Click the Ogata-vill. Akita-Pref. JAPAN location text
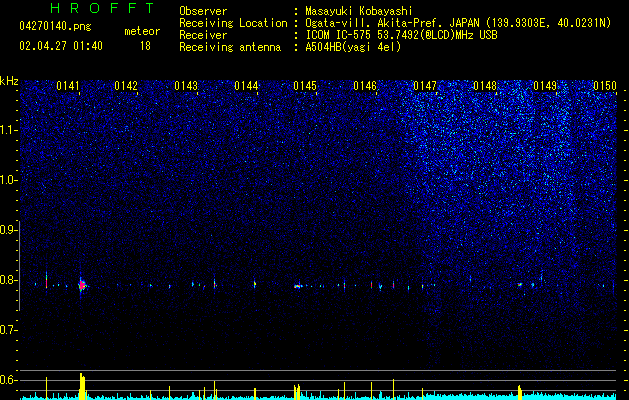Viewport: 629px width, 400px height. [x=458, y=23]
